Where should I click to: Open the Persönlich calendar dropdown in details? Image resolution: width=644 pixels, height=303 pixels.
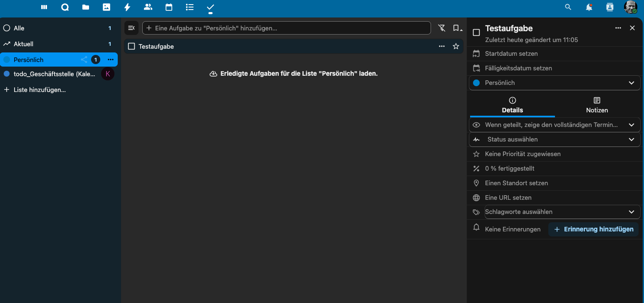[555, 83]
